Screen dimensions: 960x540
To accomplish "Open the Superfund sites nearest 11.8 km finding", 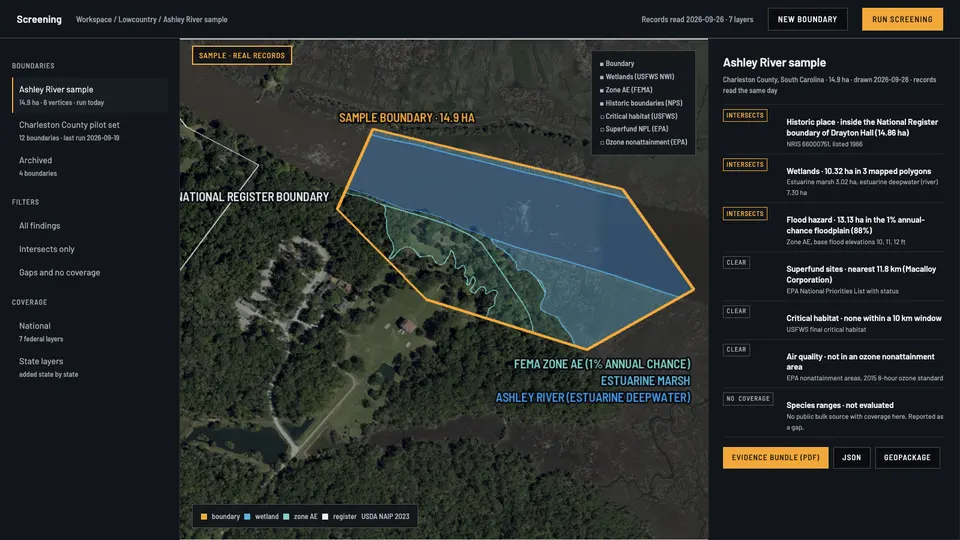I will coord(833,277).
